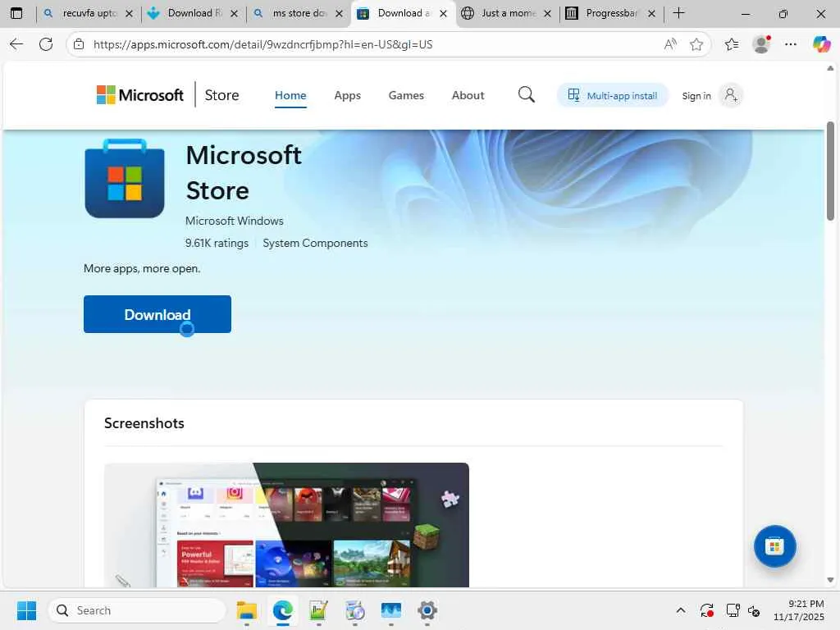840x630 pixels.
Task: View site information lock icon
Action: 79,44
